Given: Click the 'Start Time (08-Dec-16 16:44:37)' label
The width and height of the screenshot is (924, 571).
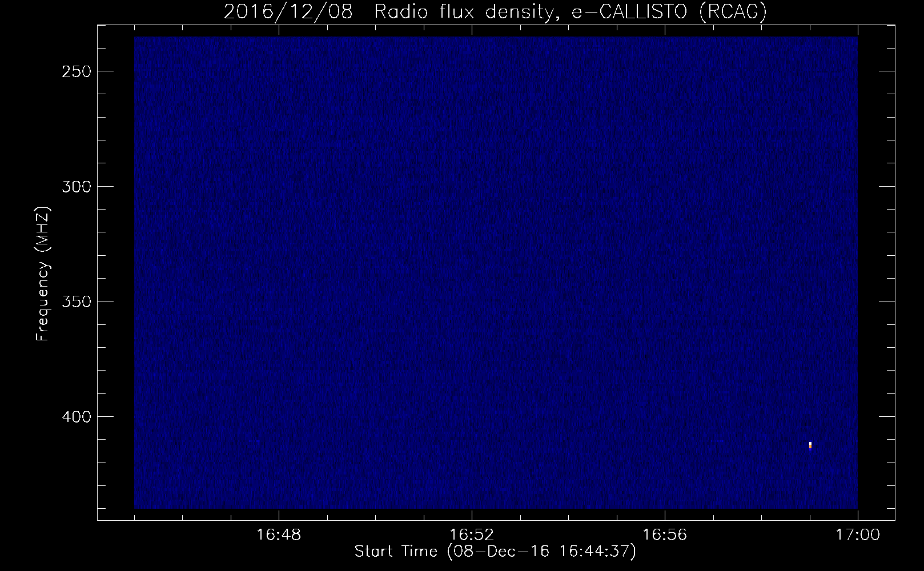Looking at the screenshot, I should point(495,552).
